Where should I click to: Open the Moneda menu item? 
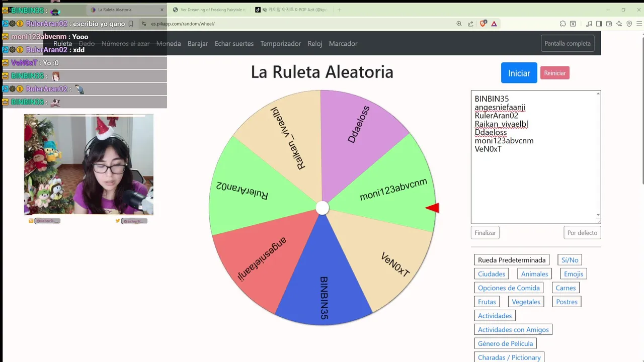[x=169, y=44]
